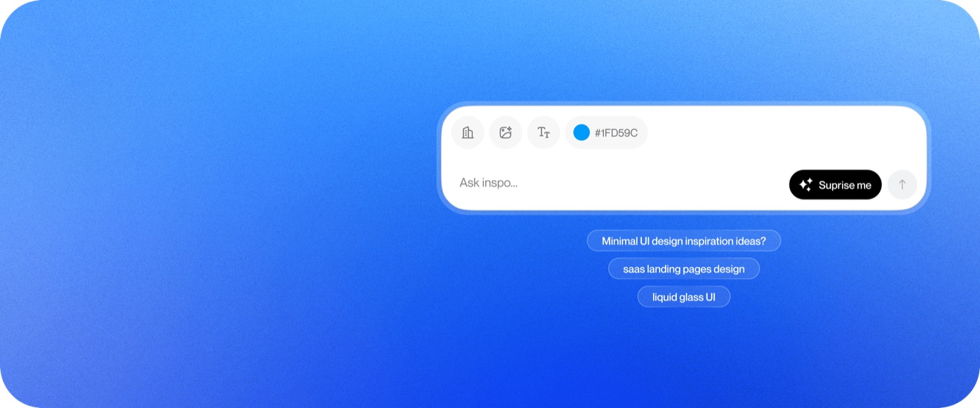This screenshot has width=980, height=408.
Task: Click the hex code text #1FD59C
Action: (616, 133)
